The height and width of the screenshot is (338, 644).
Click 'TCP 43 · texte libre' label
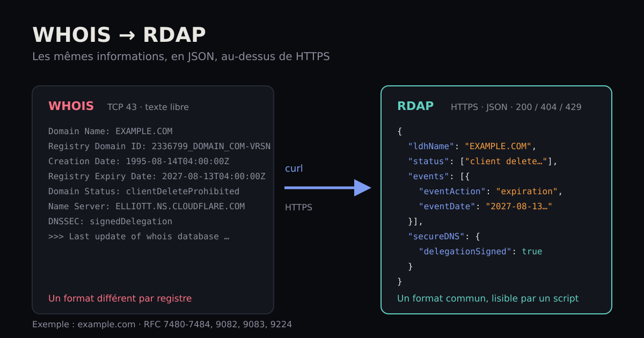point(148,107)
